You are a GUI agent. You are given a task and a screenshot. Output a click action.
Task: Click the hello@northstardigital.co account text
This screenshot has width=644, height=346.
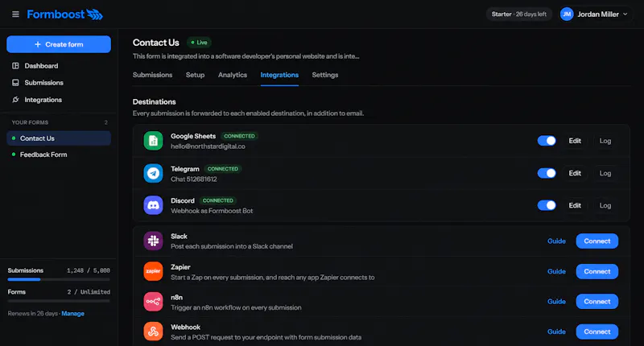point(208,146)
